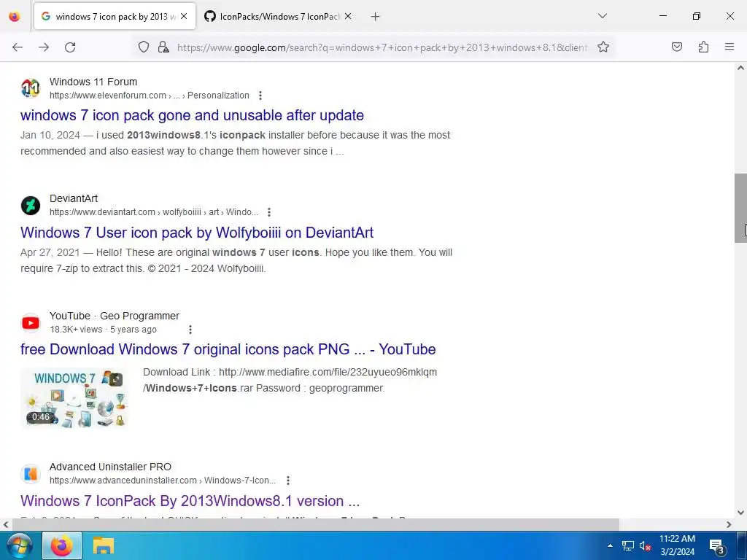747x560 pixels.
Task: Click the 'Advanced Uninstaller PRO' site name
Action: 111,467
